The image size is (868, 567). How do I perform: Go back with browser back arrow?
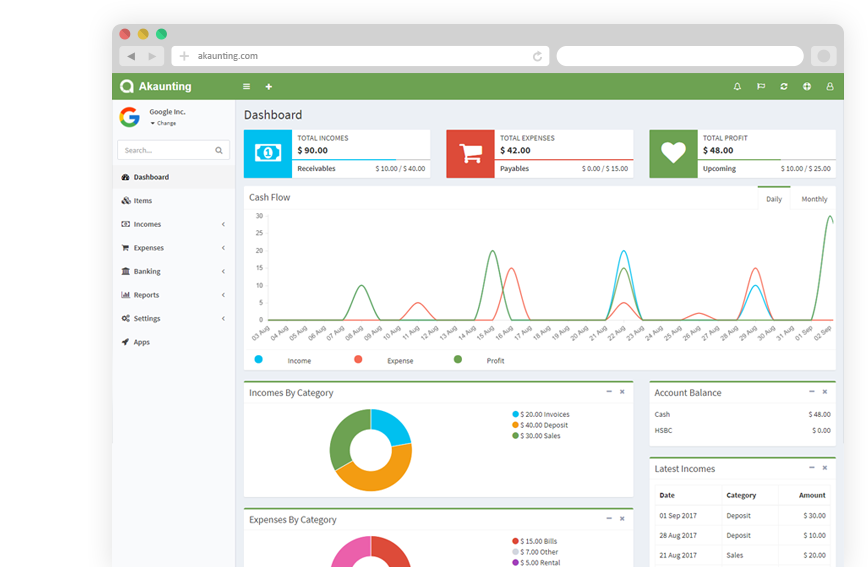pyautogui.click(x=131, y=56)
